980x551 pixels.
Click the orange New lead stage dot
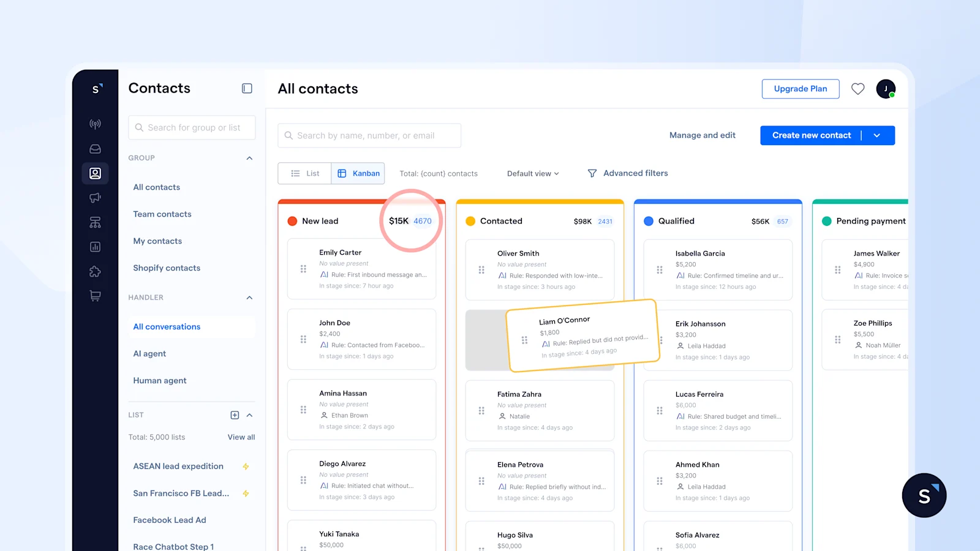pos(292,221)
